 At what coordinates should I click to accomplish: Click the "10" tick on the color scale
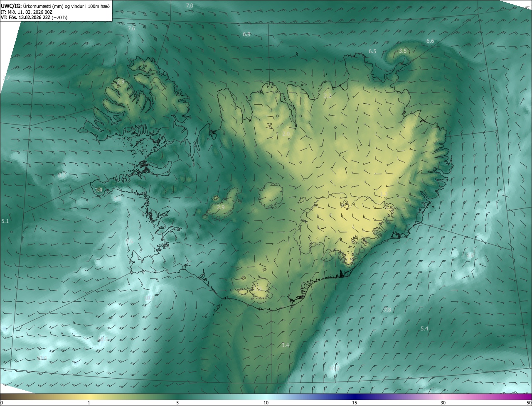(266, 403)
